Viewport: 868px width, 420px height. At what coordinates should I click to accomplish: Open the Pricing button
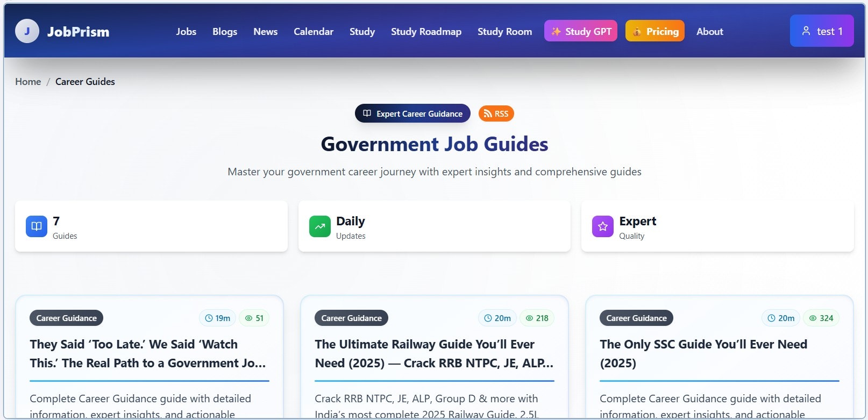click(x=655, y=31)
